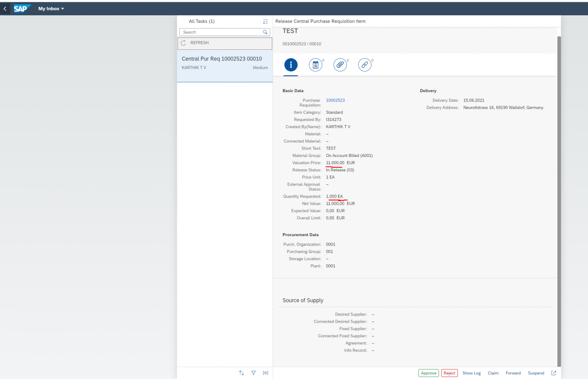This screenshot has height=379, width=588.
Task: Open Purchase Requisition 10002523 link
Action: pyautogui.click(x=335, y=100)
